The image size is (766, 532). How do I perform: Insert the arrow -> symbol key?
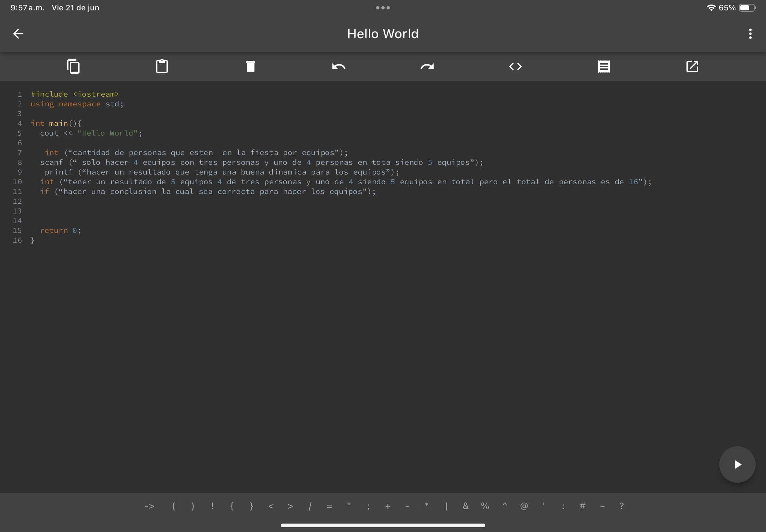(149, 506)
